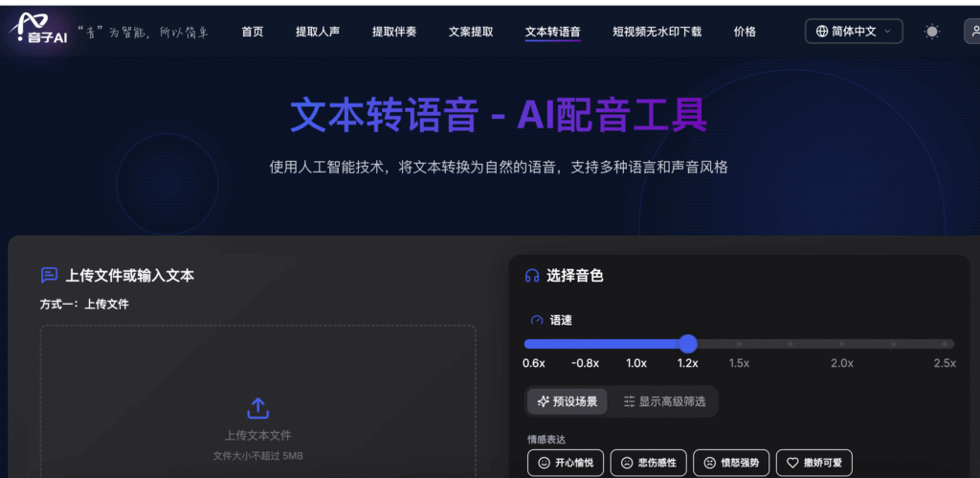Click the headphones icon beside 选择音色
This screenshot has height=478, width=980.
pos(532,276)
